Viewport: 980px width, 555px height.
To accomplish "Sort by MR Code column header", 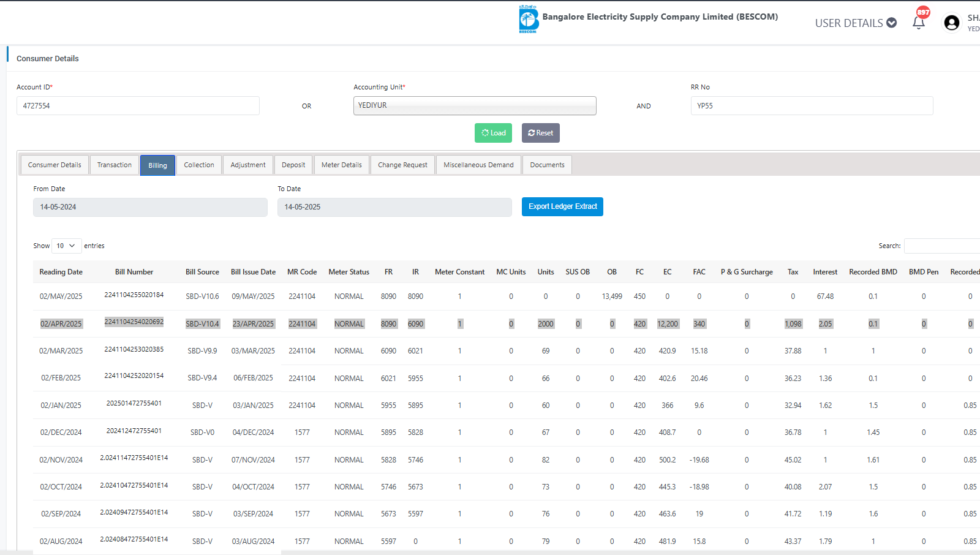I will pyautogui.click(x=302, y=272).
